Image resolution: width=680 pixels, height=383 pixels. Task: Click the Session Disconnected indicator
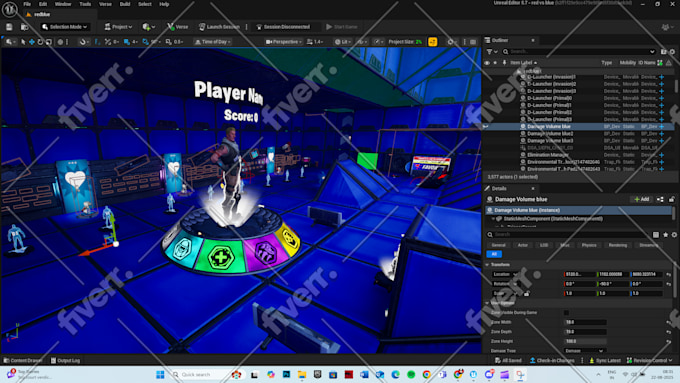[283, 27]
